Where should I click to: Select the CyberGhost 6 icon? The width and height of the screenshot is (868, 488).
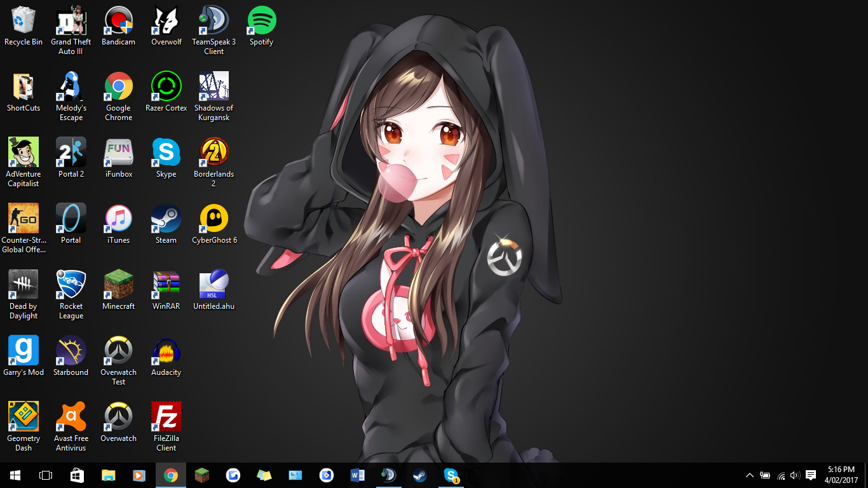tap(214, 225)
